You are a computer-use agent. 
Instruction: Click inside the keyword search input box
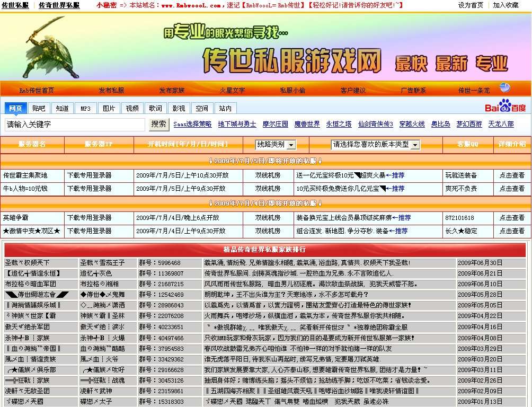[74, 125]
